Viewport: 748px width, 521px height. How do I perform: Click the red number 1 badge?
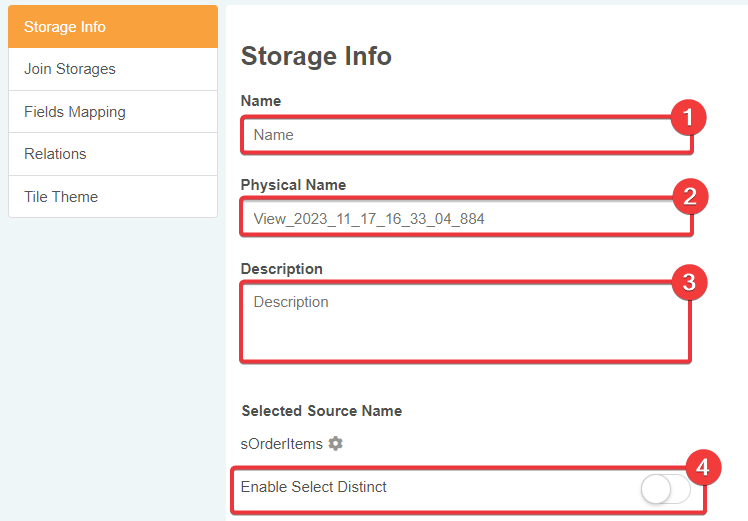(687, 118)
